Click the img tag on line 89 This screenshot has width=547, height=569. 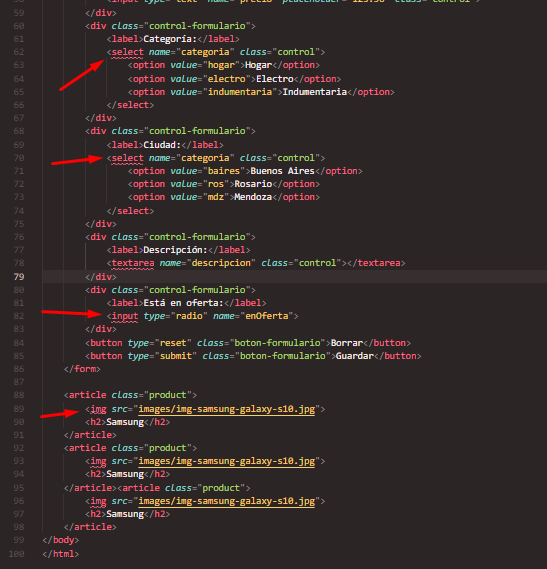click(98, 409)
